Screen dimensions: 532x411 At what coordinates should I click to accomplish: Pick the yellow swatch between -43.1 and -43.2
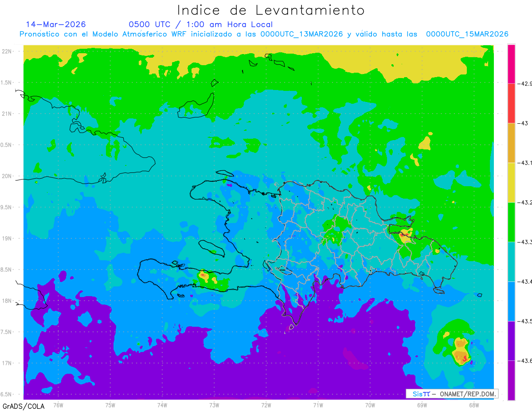coord(511,183)
